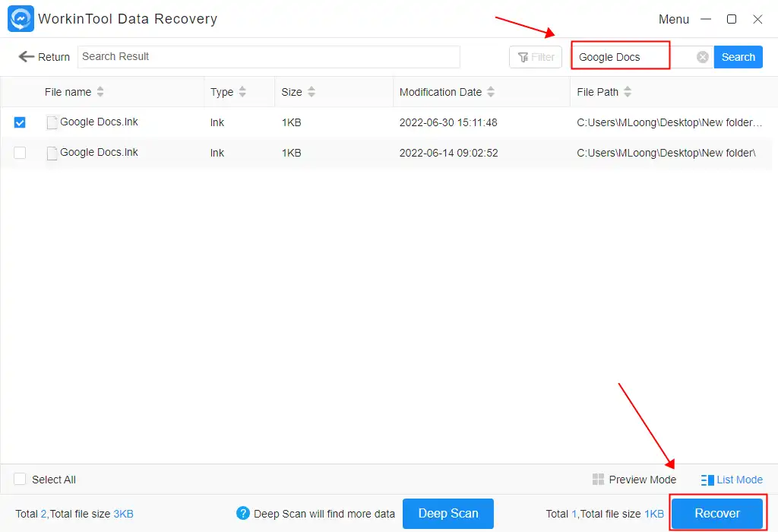Click the clear search text icon
This screenshot has height=532, width=778.
(x=702, y=57)
